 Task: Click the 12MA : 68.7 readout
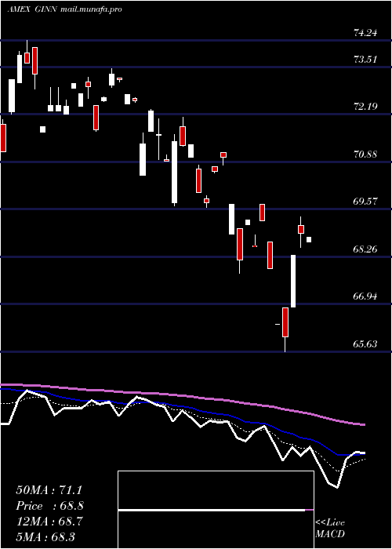[49, 522]
